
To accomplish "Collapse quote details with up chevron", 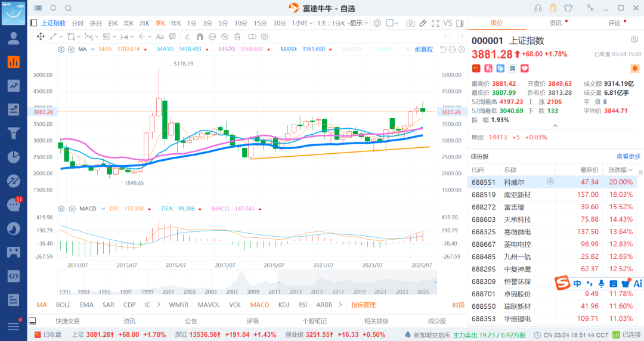I will click(555, 126).
